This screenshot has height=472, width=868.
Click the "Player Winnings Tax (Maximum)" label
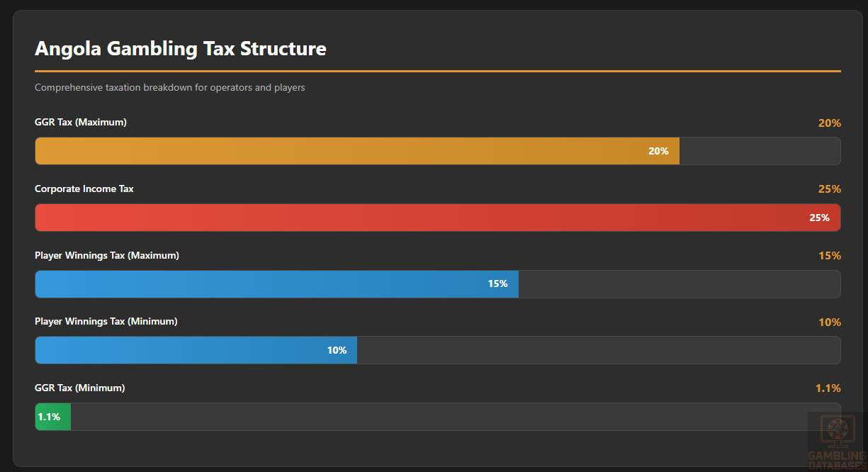107,255
